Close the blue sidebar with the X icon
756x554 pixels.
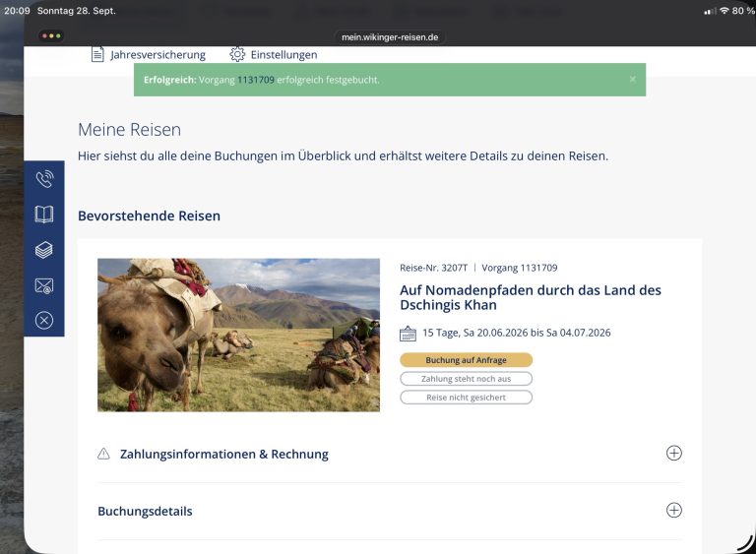click(44, 320)
